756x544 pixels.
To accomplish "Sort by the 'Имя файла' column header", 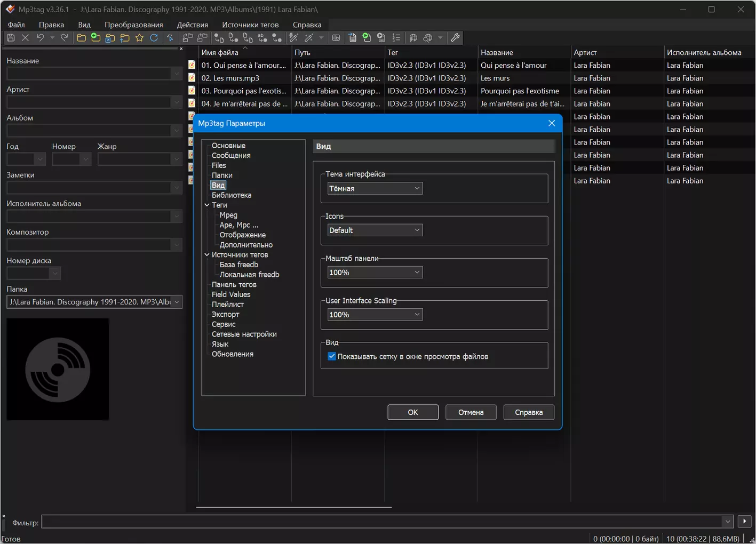I will coord(245,52).
